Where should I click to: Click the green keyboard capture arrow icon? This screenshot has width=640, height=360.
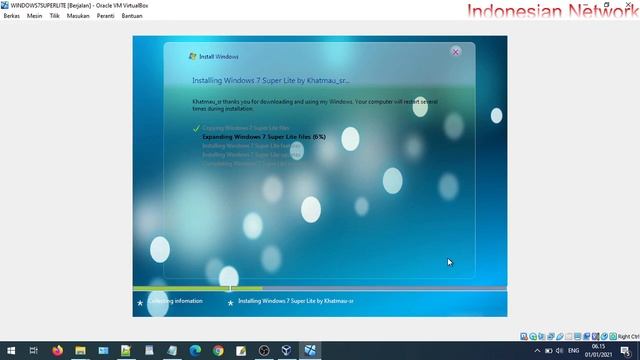click(x=613, y=336)
